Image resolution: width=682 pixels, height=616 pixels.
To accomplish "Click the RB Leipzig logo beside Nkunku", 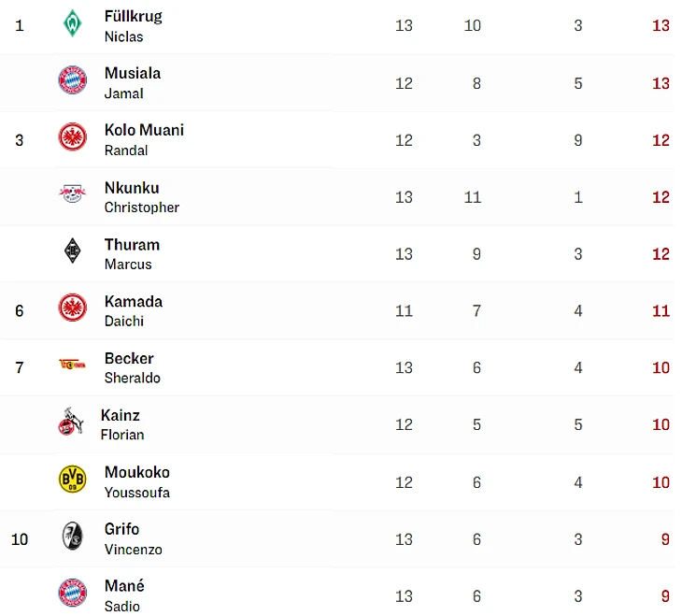I will coord(72,193).
